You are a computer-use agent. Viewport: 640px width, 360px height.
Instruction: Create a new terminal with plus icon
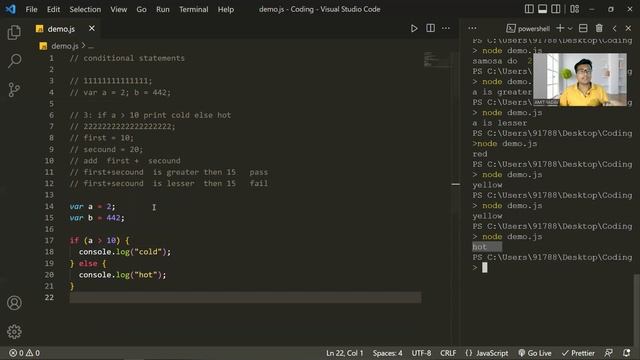[560, 28]
